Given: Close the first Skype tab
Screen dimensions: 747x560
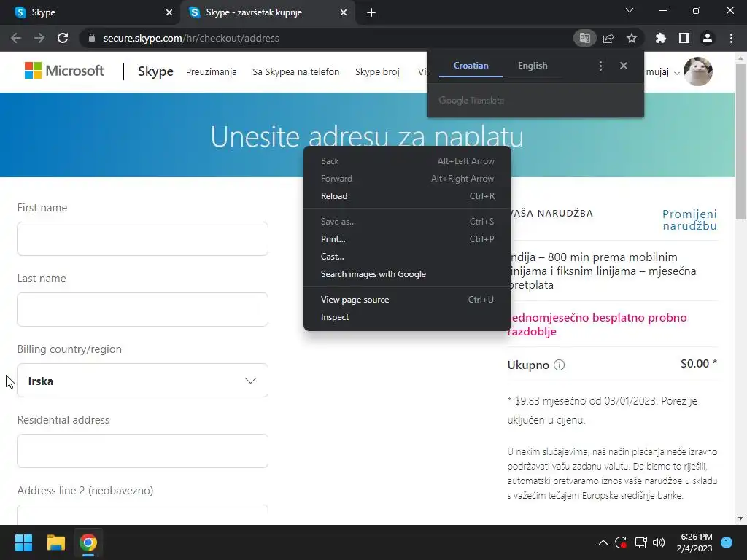Looking at the screenshot, I should click(x=169, y=12).
